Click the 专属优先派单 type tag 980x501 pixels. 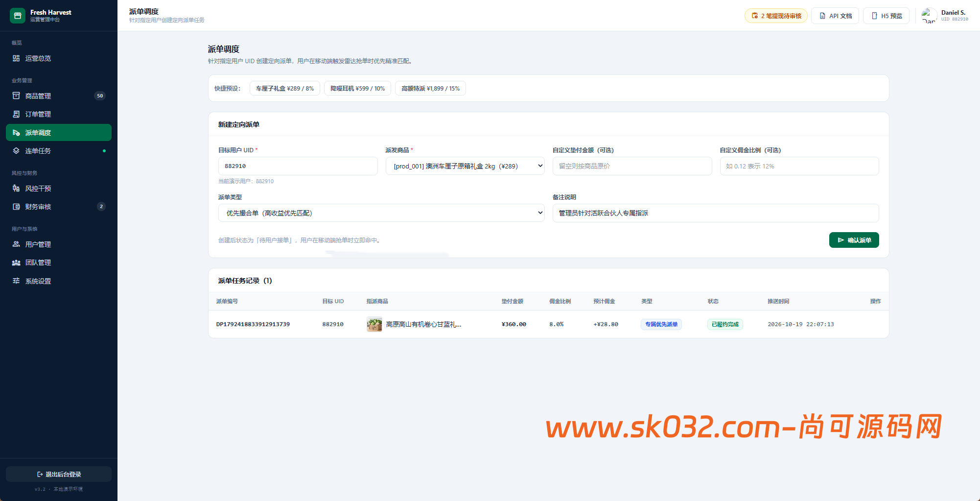point(661,324)
